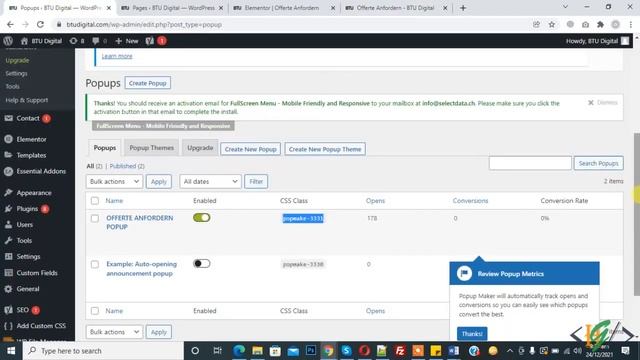Open Settings with sliders icon in sidebar
Screen dimensions: 640x360
28,256
